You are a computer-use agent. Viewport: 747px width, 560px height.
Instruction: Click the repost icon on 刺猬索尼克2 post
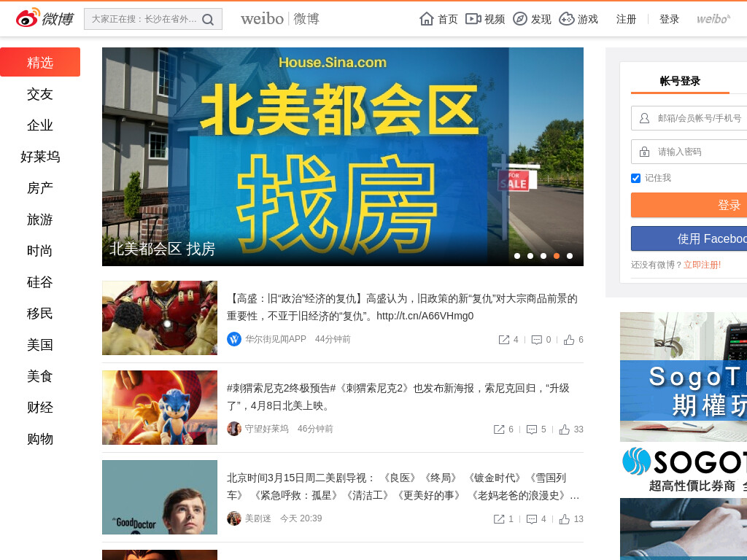click(499, 429)
